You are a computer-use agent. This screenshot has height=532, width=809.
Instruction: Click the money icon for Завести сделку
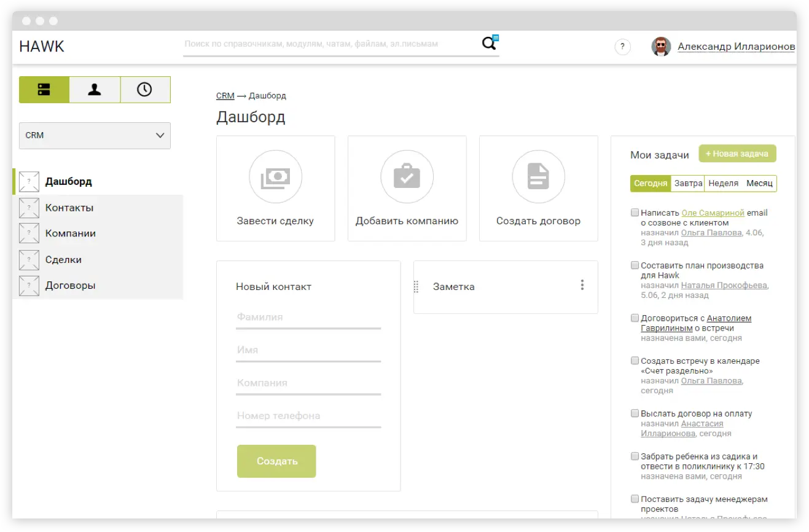pos(275,177)
